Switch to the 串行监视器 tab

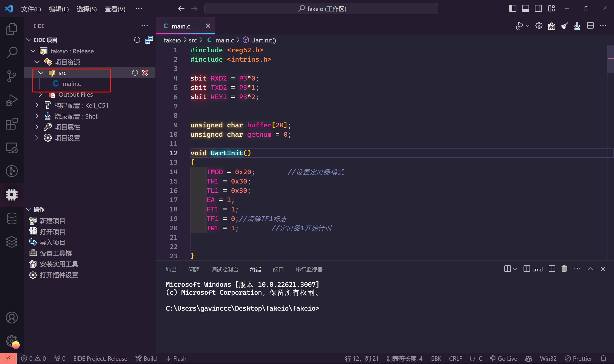click(x=309, y=270)
